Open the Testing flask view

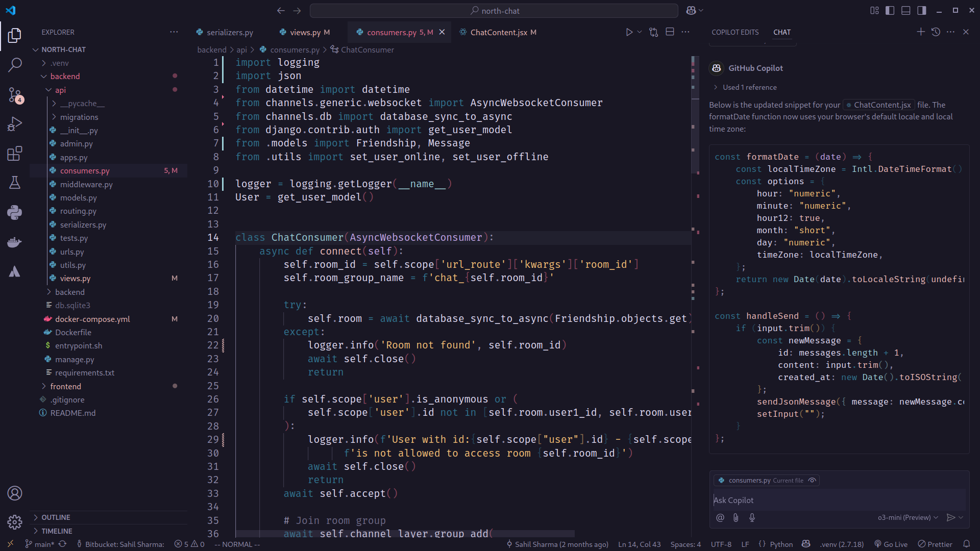[15, 183]
